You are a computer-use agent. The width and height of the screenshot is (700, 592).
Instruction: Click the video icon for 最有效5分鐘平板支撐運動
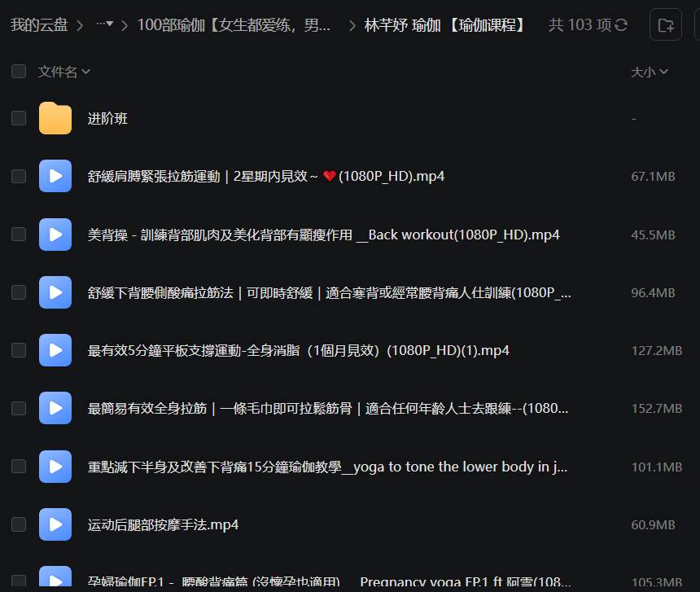pos(55,350)
